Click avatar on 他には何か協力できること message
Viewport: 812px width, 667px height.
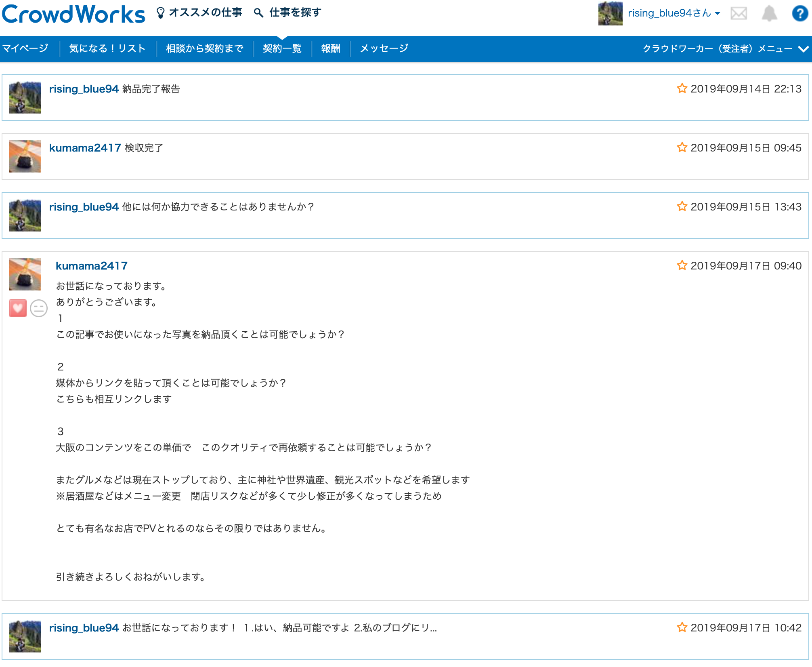coord(25,215)
